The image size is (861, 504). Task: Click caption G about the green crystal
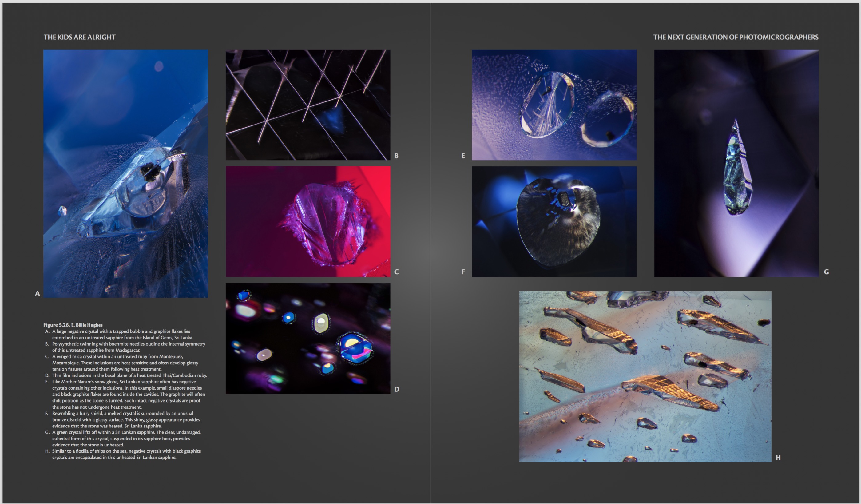point(123,439)
